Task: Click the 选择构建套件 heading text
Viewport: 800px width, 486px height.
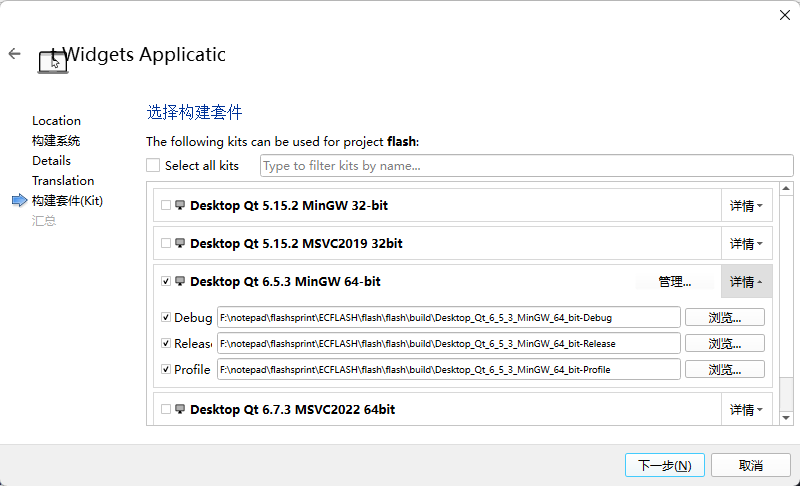Action: point(194,112)
